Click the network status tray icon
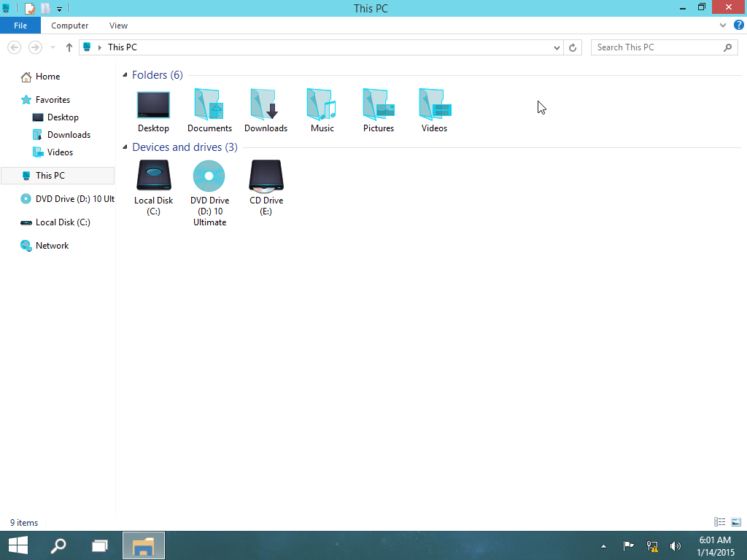 tap(651, 545)
